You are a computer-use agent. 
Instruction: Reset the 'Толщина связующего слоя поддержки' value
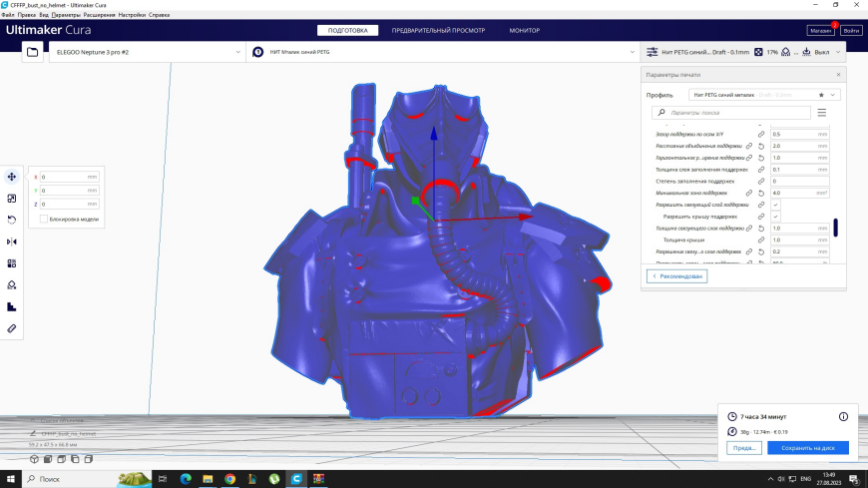click(x=761, y=229)
